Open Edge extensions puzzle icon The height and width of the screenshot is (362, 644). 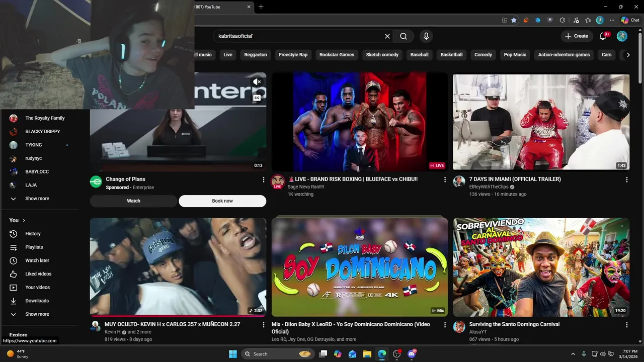tap(562, 20)
